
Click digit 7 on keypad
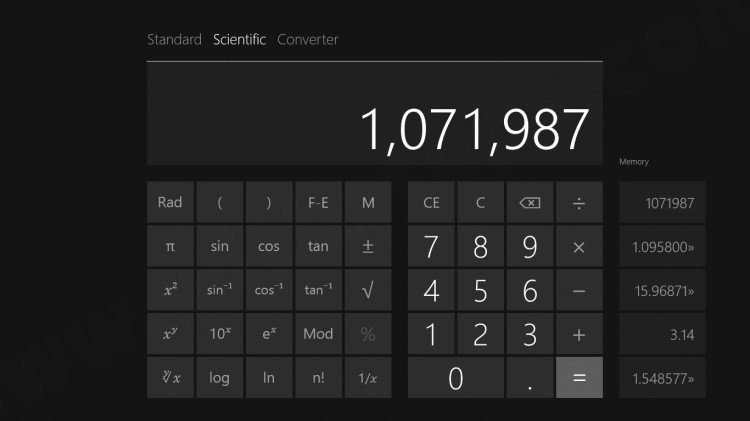point(431,246)
